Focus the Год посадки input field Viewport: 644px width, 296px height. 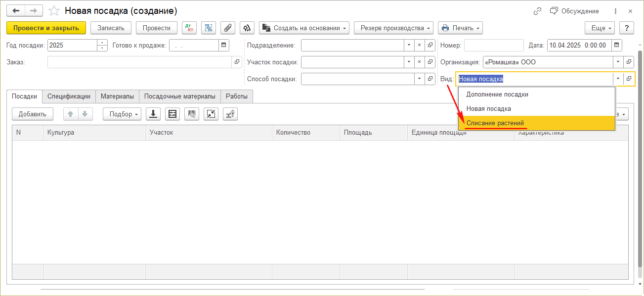[73, 45]
